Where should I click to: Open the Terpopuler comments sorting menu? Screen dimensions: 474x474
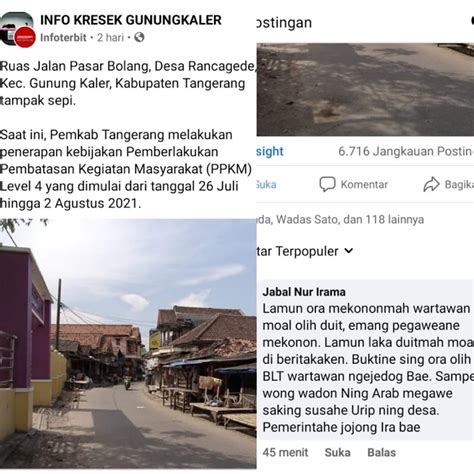305,251
